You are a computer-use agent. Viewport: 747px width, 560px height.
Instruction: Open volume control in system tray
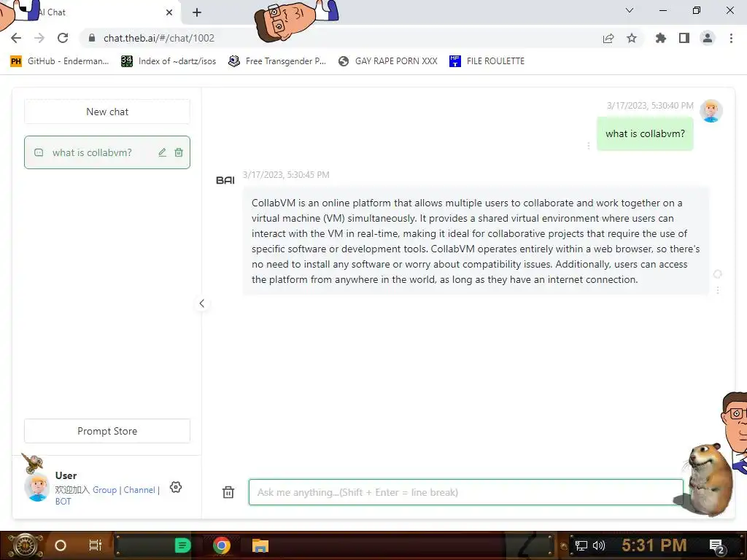click(x=599, y=545)
